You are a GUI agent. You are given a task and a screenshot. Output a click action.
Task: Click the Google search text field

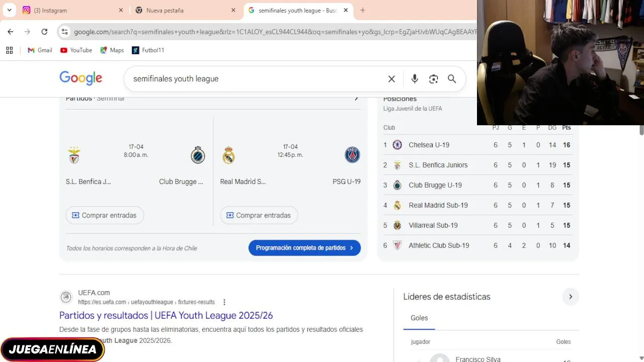click(257, 79)
